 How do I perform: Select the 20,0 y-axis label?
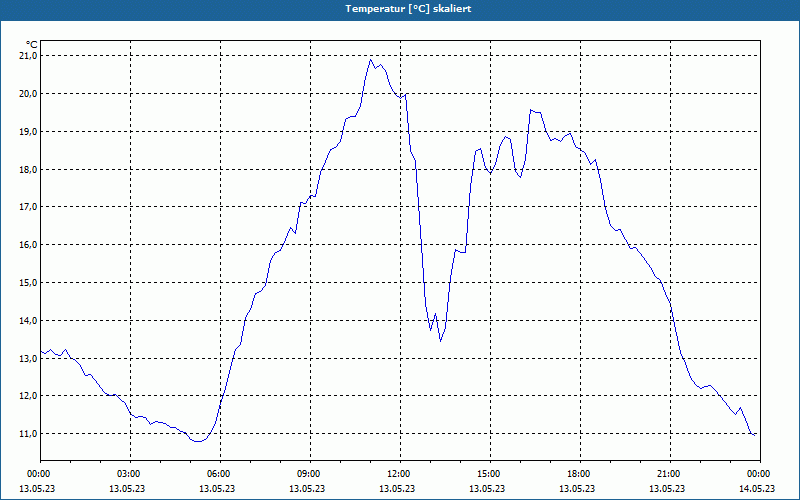click(x=29, y=93)
